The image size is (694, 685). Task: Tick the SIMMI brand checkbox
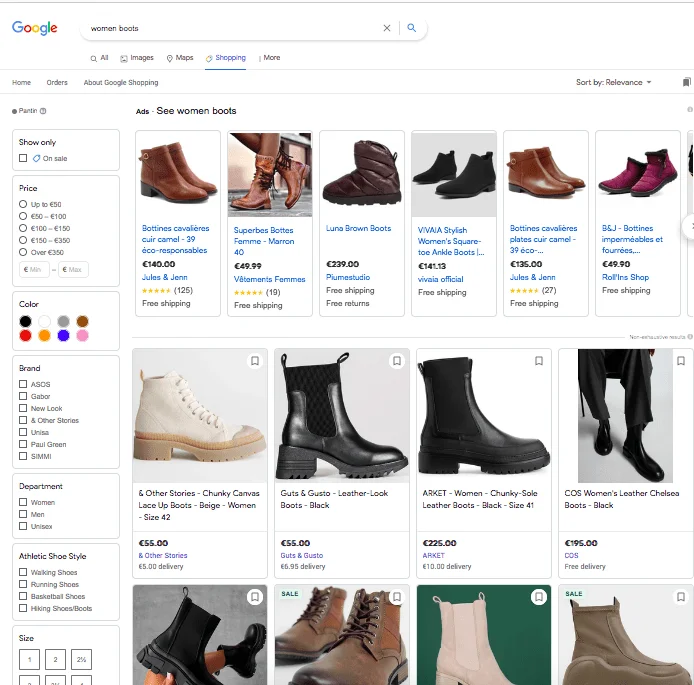23,456
